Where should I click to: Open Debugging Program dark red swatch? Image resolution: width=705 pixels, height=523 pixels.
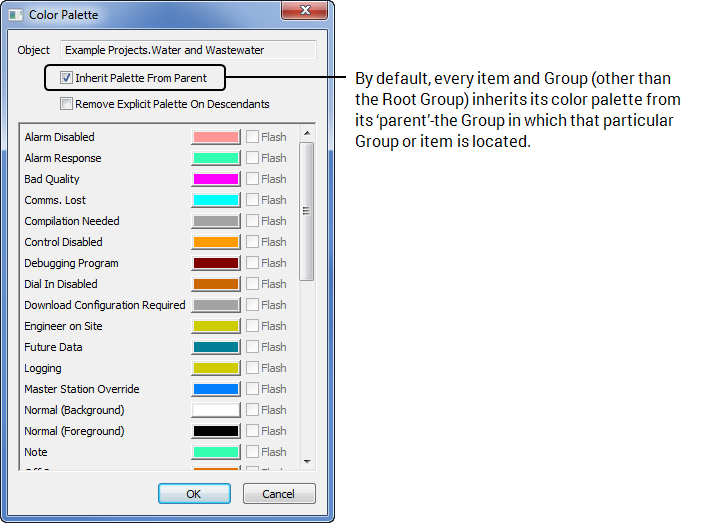(215, 263)
